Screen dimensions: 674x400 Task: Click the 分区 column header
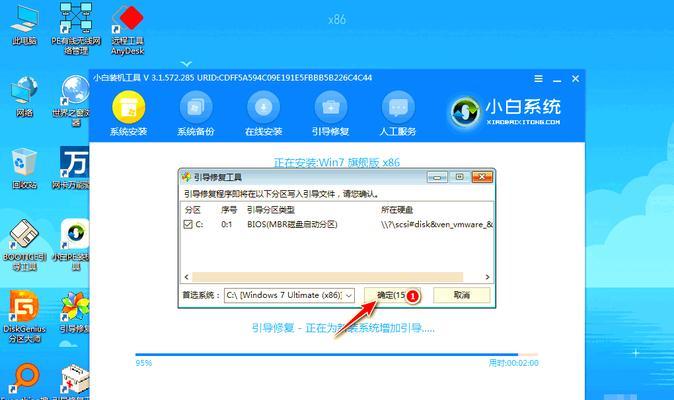[193, 210]
